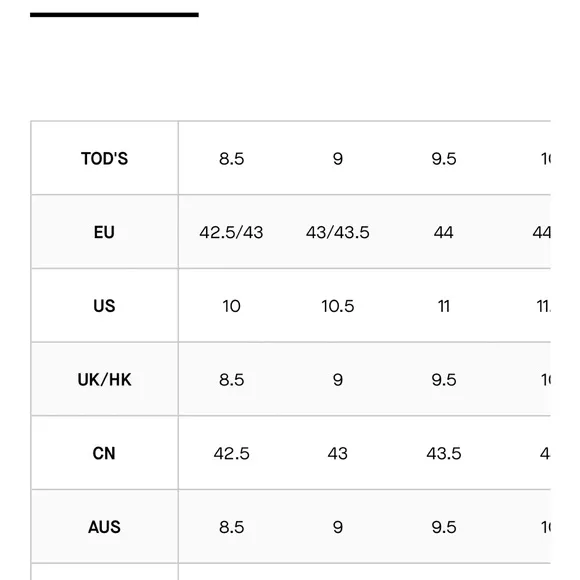Click CN size 43.5 cell
580x580 pixels.
444,453
